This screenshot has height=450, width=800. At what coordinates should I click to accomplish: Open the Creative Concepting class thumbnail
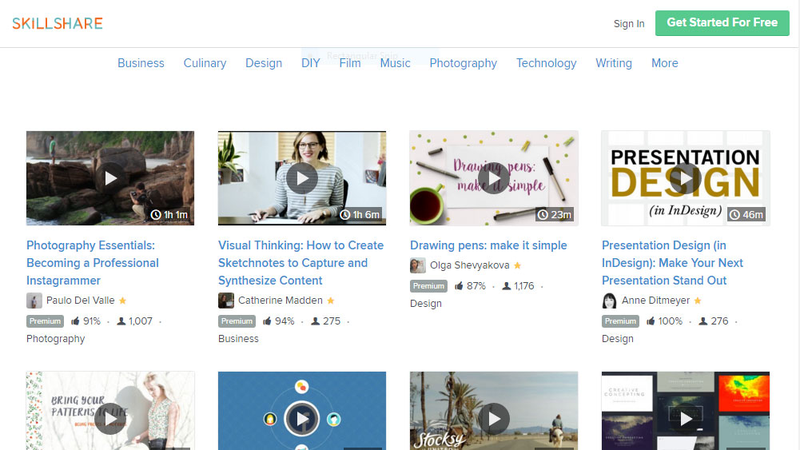[685, 411]
